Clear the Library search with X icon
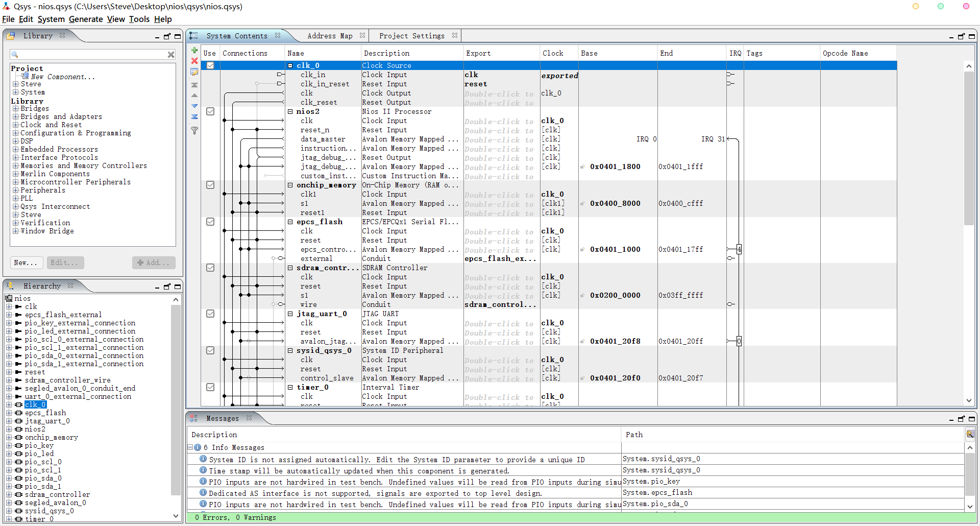 [x=171, y=55]
